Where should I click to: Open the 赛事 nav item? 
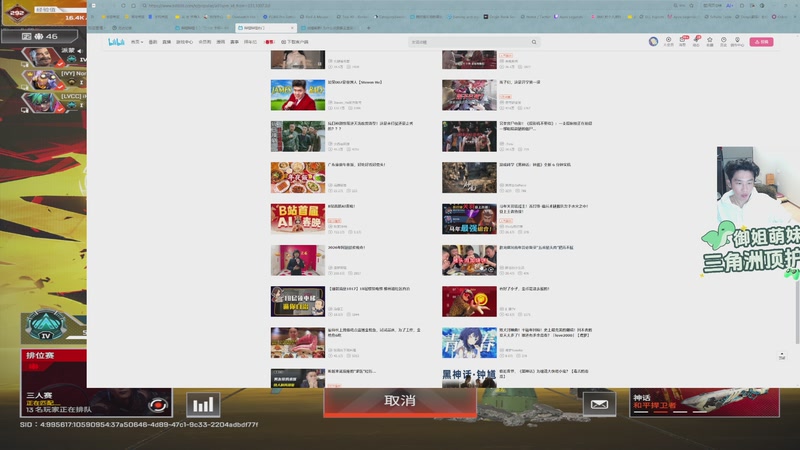click(234, 42)
